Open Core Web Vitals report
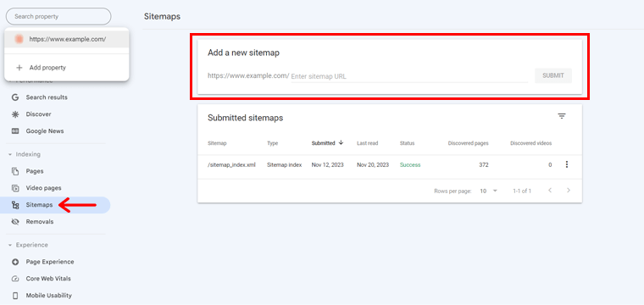The height and width of the screenshot is (305, 644). pos(48,279)
